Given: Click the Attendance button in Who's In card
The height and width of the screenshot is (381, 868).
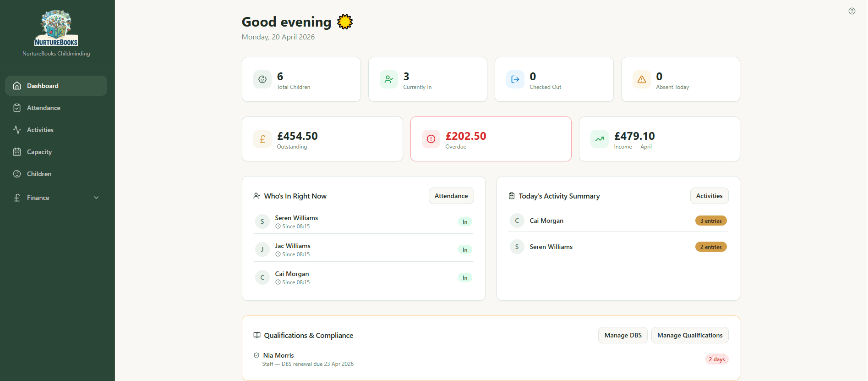Looking at the screenshot, I should pyautogui.click(x=451, y=196).
